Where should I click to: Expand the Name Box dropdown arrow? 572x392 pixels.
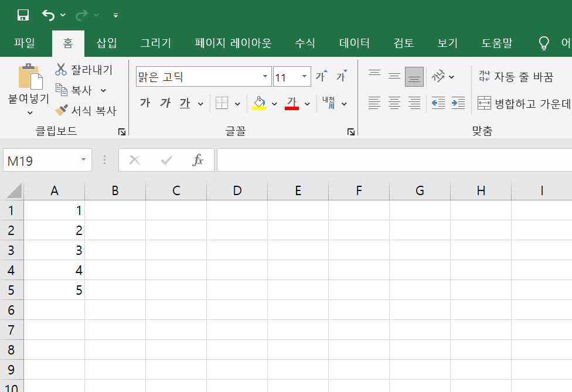tap(84, 160)
